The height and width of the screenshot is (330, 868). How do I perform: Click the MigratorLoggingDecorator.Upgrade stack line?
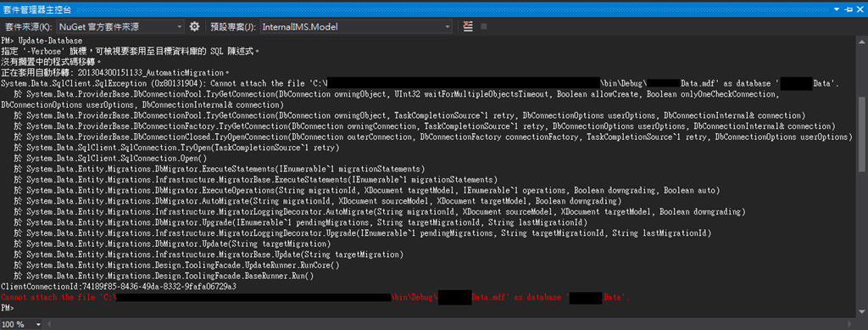[x=363, y=232]
